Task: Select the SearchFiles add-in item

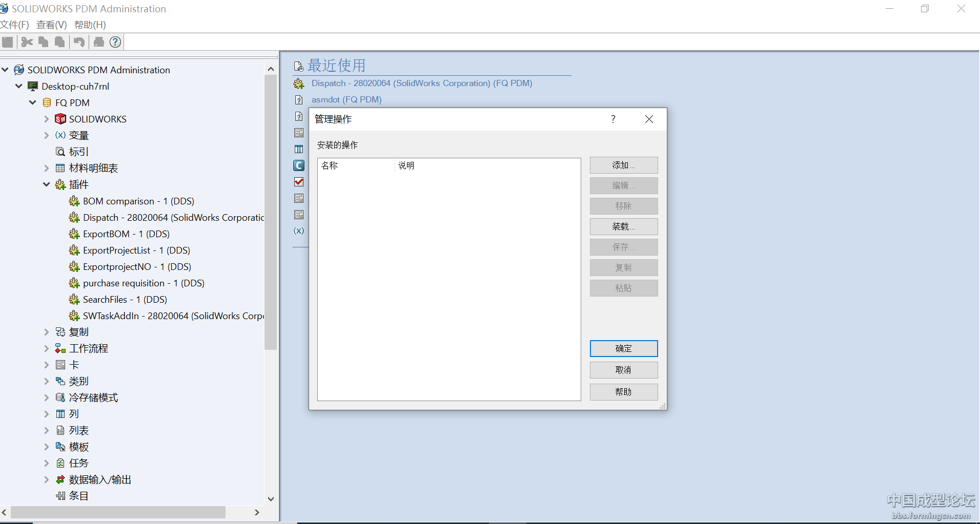Action: tap(125, 300)
